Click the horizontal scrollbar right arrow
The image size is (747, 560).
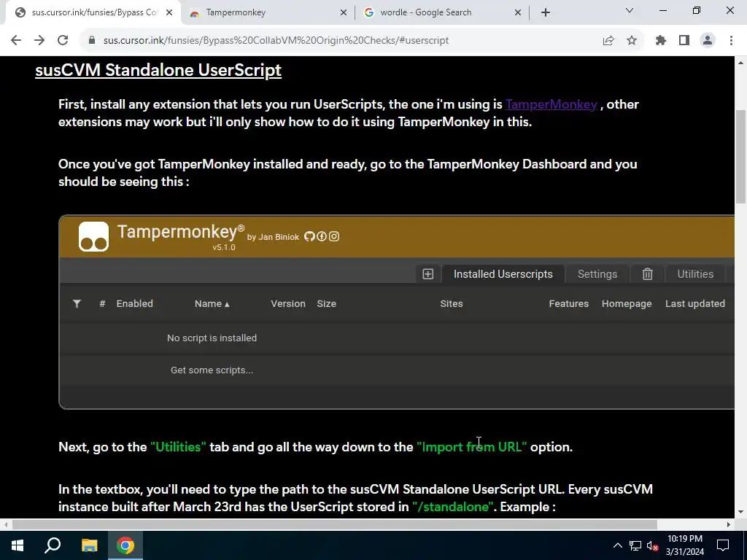[x=729, y=524]
